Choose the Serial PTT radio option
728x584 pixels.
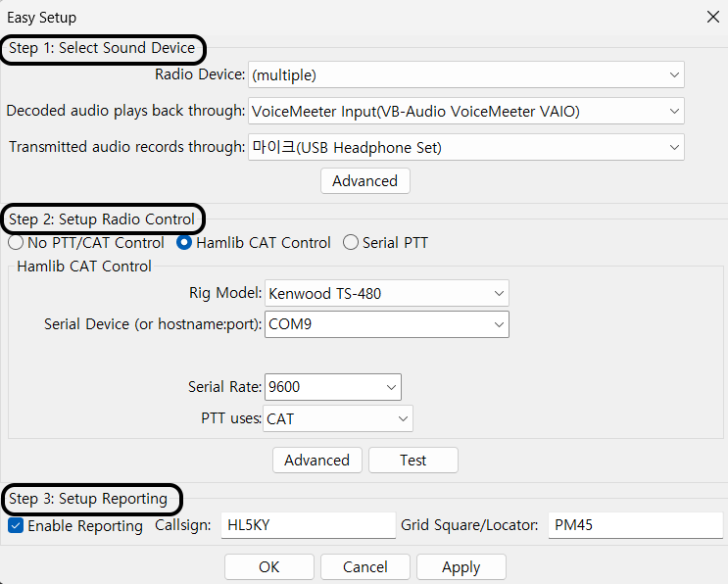click(351, 243)
